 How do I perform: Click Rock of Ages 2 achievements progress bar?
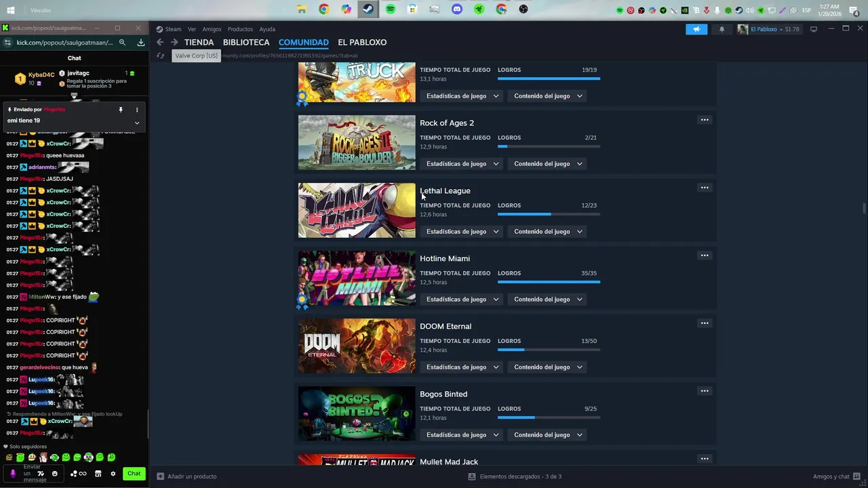549,146
